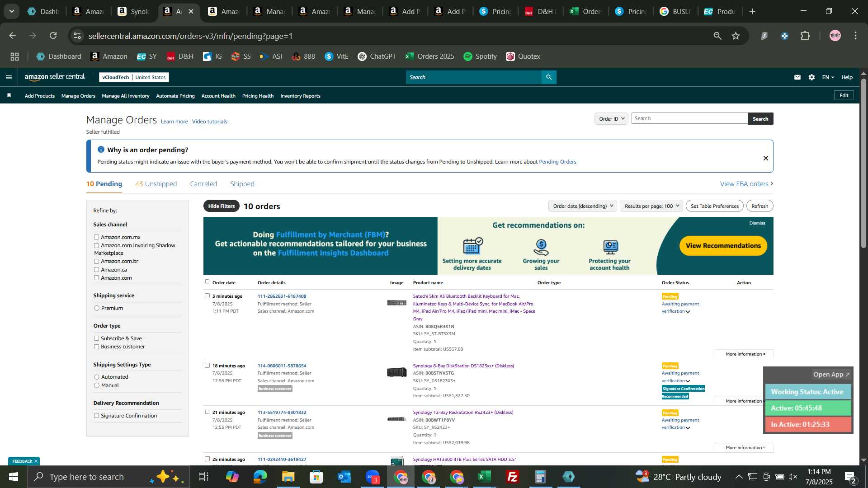Image resolution: width=868 pixels, height=488 pixels.
Task: Click the Refresh orders button
Action: (759, 206)
